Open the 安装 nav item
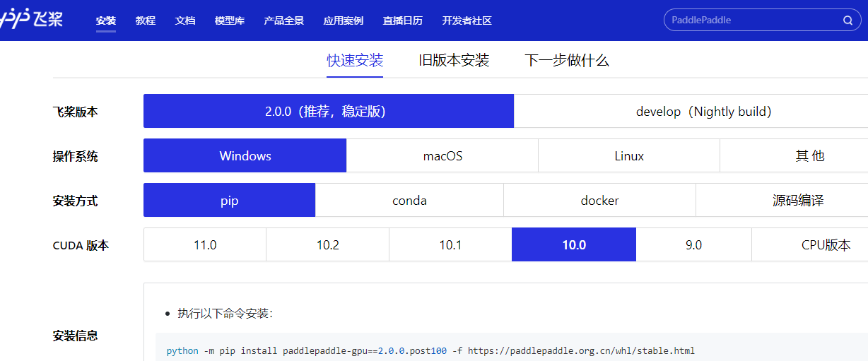The image size is (868, 361). (x=106, y=20)
